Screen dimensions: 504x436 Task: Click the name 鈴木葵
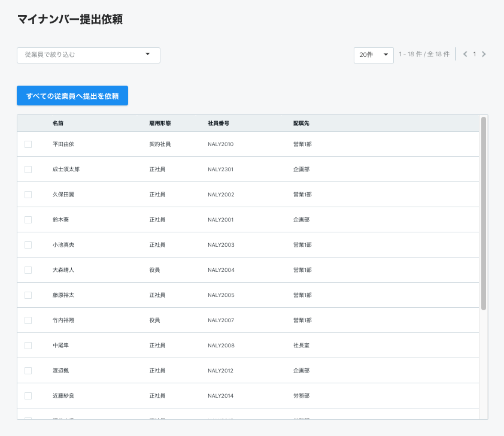click(x=60, y=220)
